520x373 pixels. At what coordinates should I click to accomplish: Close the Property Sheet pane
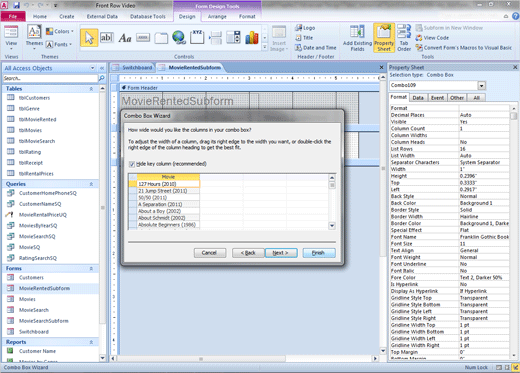click(515, 67)
